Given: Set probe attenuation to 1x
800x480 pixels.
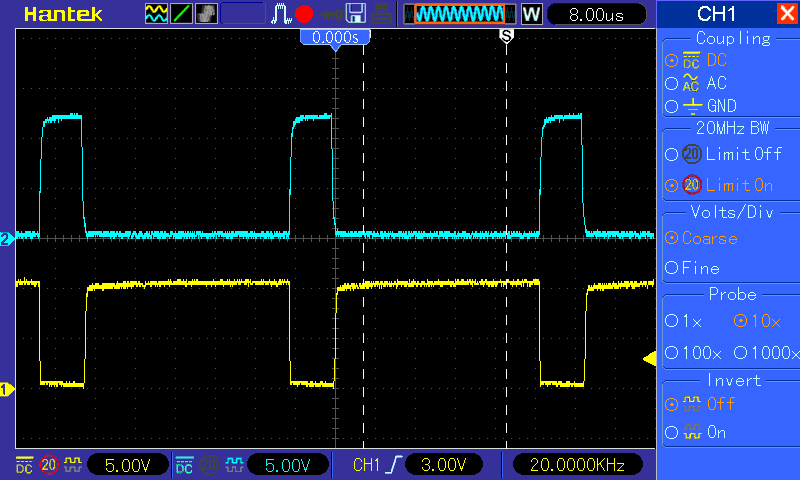Looking at the screenshot, I should 684,321.
